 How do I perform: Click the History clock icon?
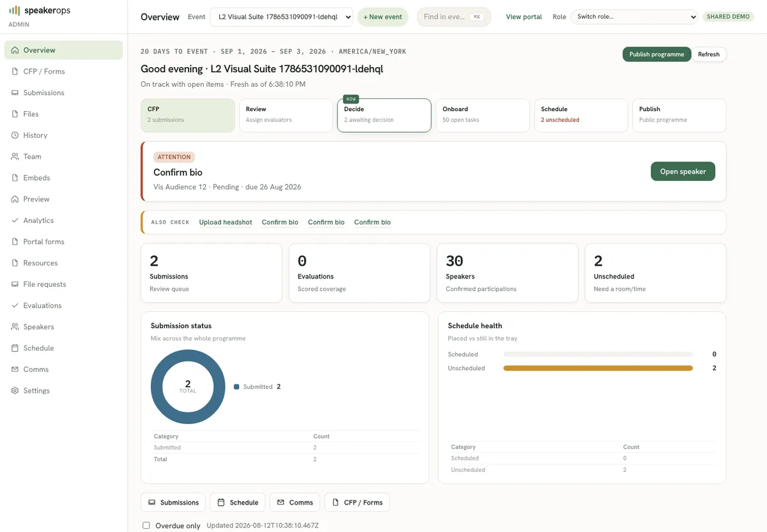click(x=15, y=135)
